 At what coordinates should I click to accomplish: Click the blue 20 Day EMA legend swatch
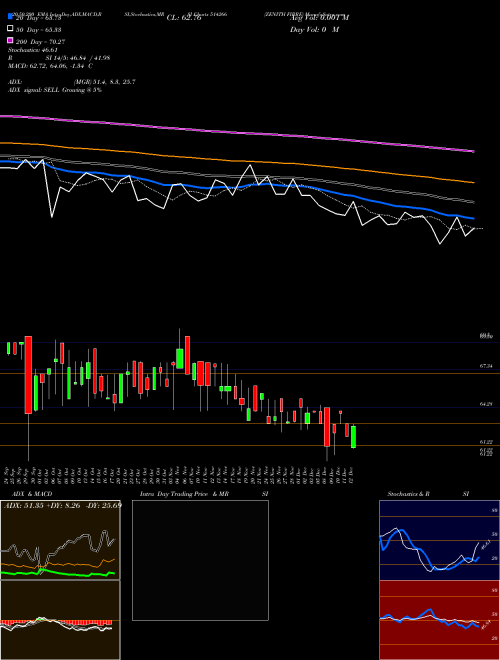coord(10,16)
